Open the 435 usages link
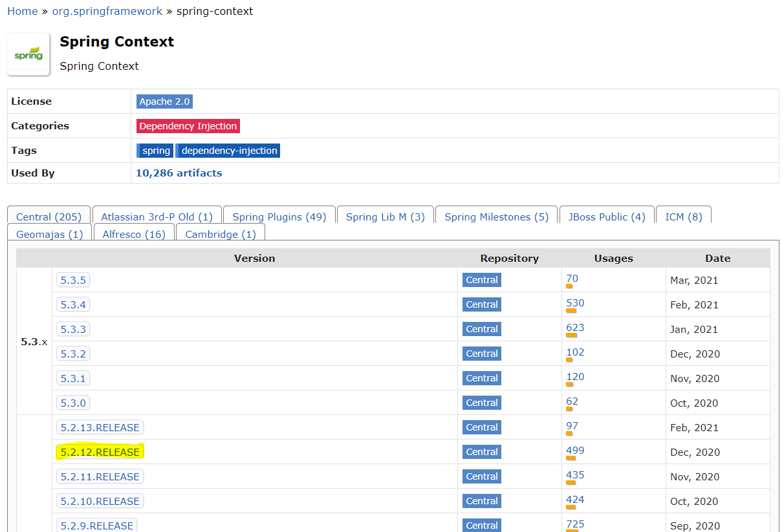 (575, 475)
